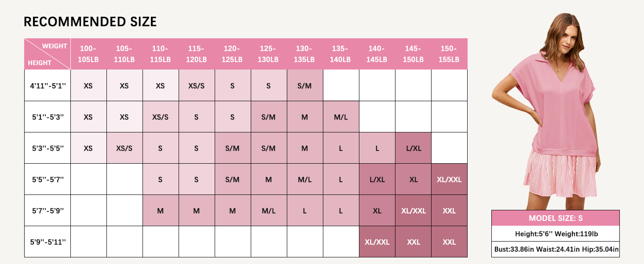Click the 150-155LB weight column header
This screenshot has width=644, height=264.
click(x=449, y=54)
